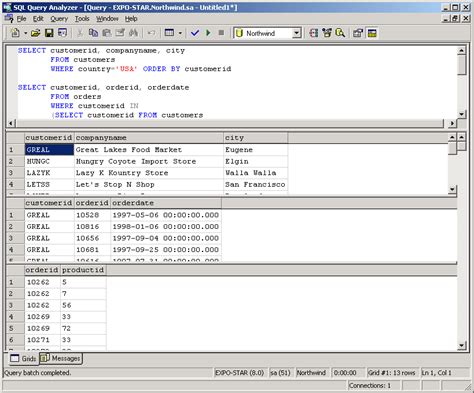Viewport: 474px width, 393px height.
Task: Select the Hungry Coyote Import Store cell
Action: click(149, 161)
